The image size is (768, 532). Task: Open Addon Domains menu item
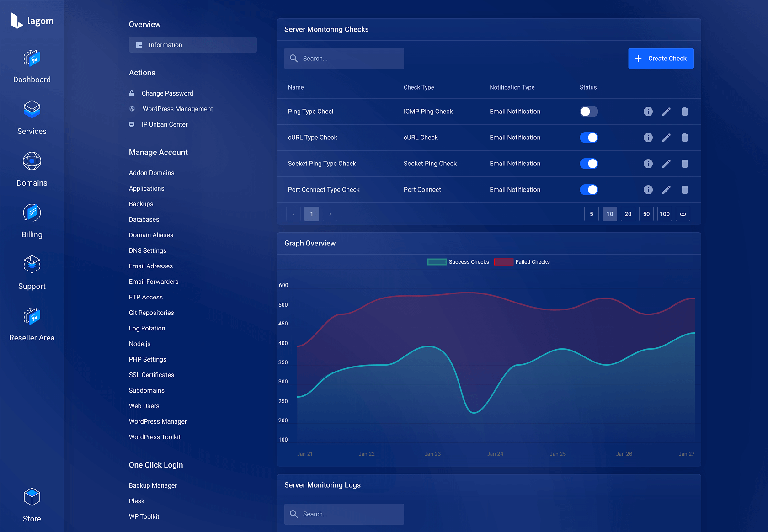152,173
